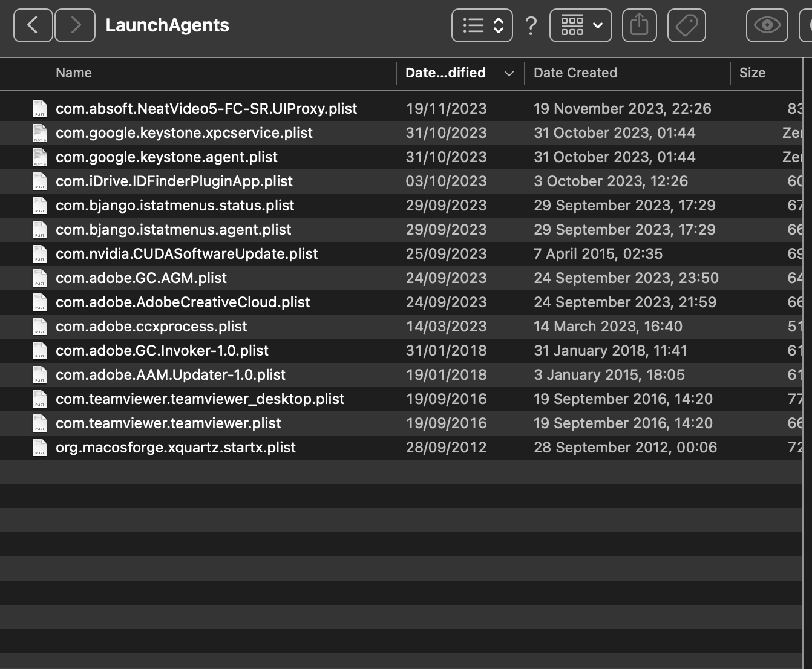
Task: Sort by the Date Modified column header
Action: click(445, 73)
